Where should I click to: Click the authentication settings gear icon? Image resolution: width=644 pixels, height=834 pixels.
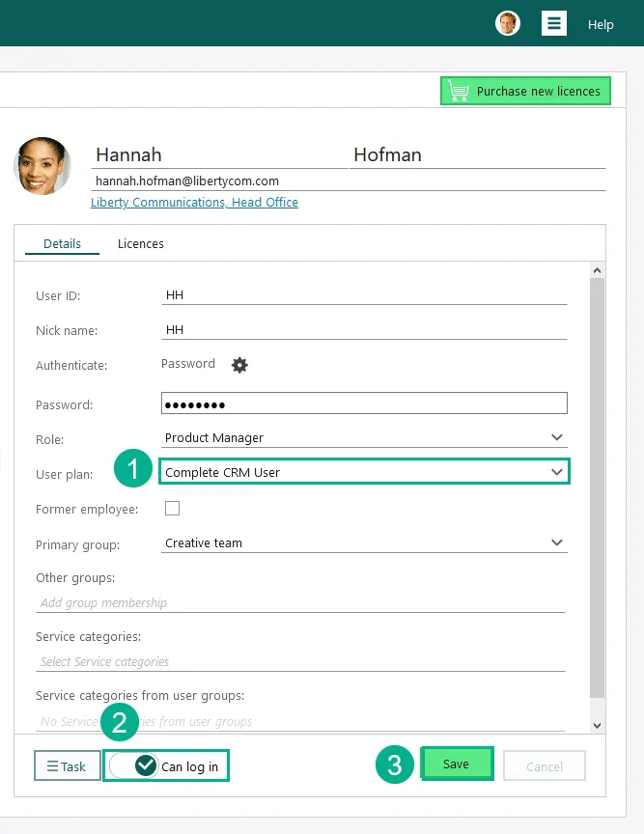click(239, 365)
